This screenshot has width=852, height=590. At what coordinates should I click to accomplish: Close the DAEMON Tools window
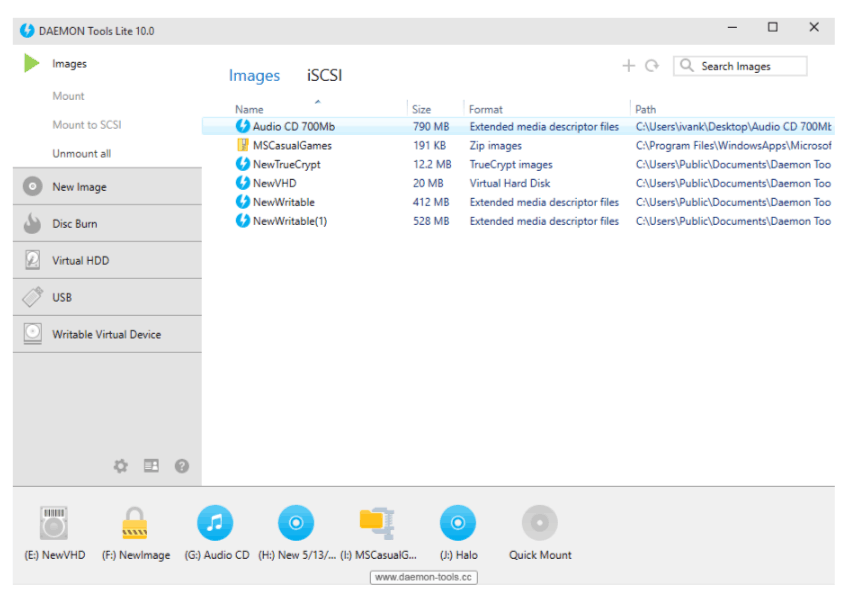coord(813,27)
